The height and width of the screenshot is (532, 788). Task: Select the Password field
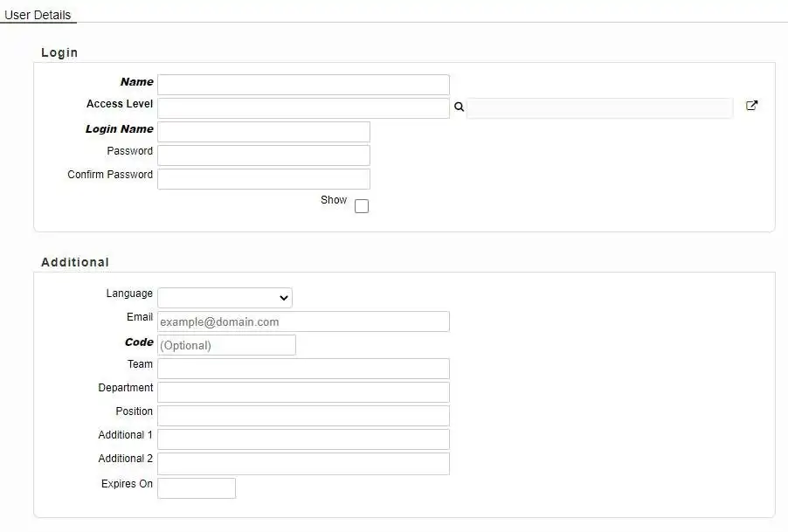tap(263, 155)
